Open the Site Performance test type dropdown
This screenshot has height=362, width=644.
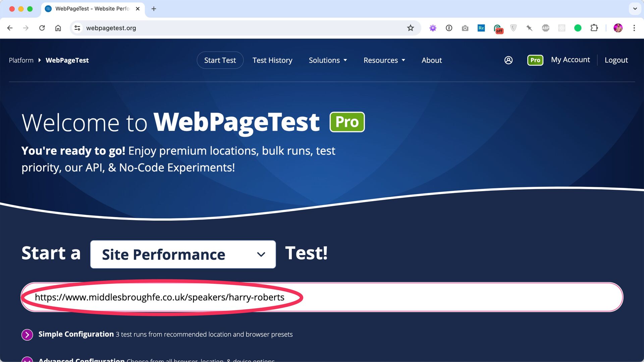(x=183, y=254)
